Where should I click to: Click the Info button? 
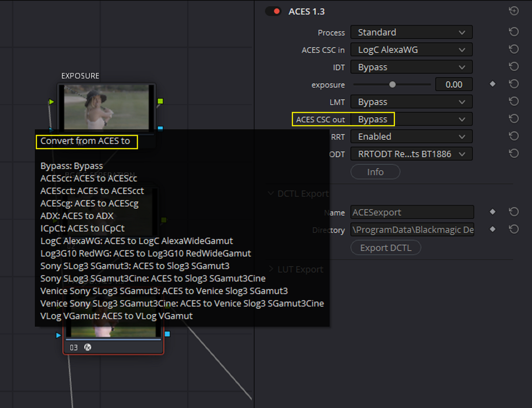(375, 172)
